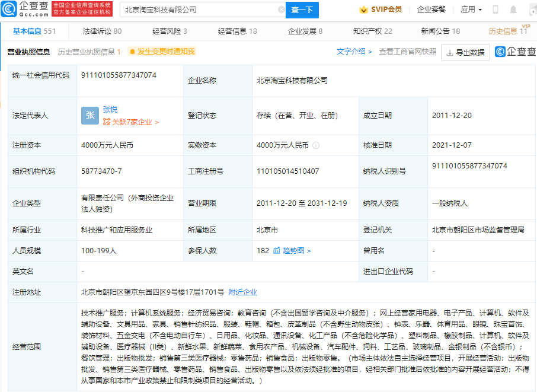The width and height of the screenshot is (537, 392).
Task: Click the related companies network icon
Action: 107,122
